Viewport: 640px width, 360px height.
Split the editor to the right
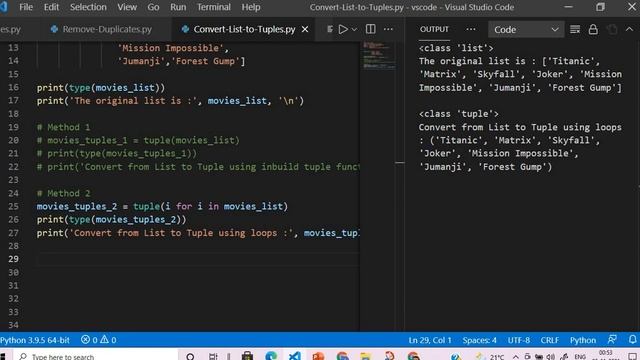click(x=371, y=29)
